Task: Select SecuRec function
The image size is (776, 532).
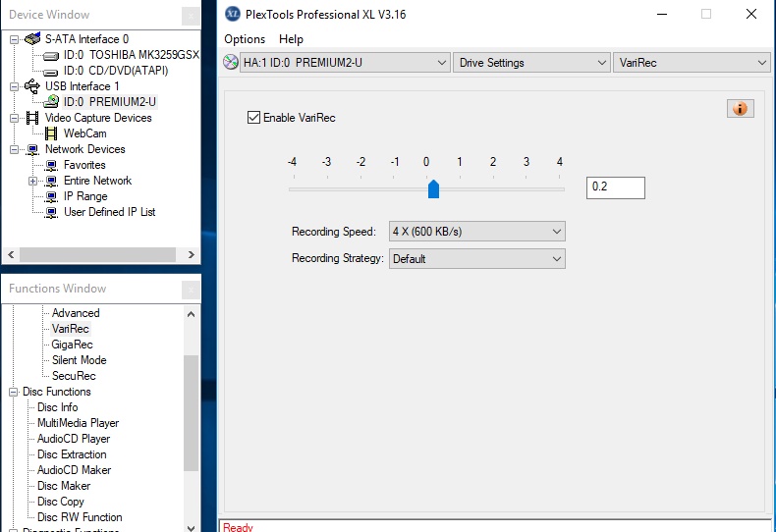Action: coord(74,376)
